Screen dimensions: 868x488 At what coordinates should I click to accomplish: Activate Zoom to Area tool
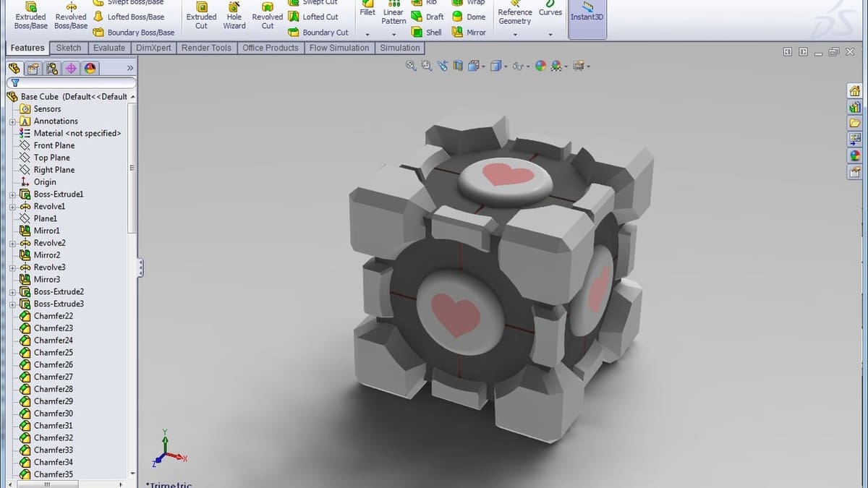tap(427, 66)
